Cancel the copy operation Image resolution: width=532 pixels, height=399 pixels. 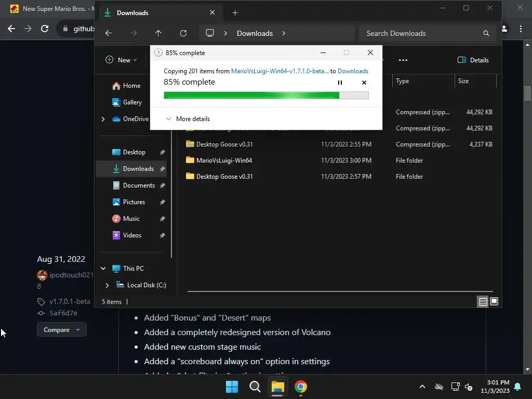pos(364,83)
